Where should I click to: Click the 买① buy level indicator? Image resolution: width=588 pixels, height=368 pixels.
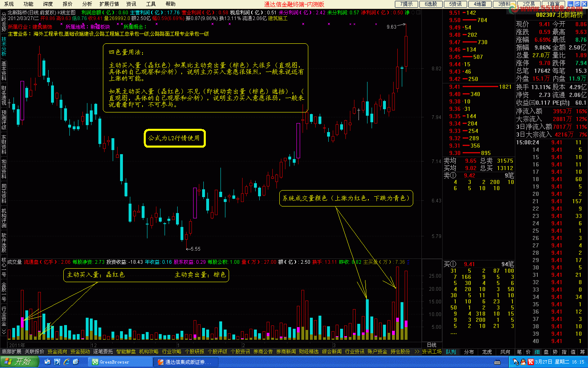tap(450, 264)
